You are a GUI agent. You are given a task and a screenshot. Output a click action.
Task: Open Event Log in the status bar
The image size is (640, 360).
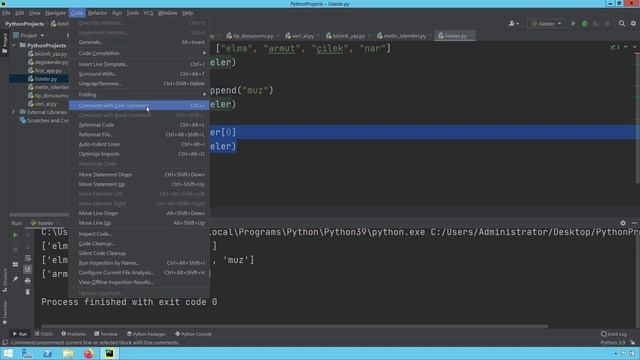(x=613, y=334)
